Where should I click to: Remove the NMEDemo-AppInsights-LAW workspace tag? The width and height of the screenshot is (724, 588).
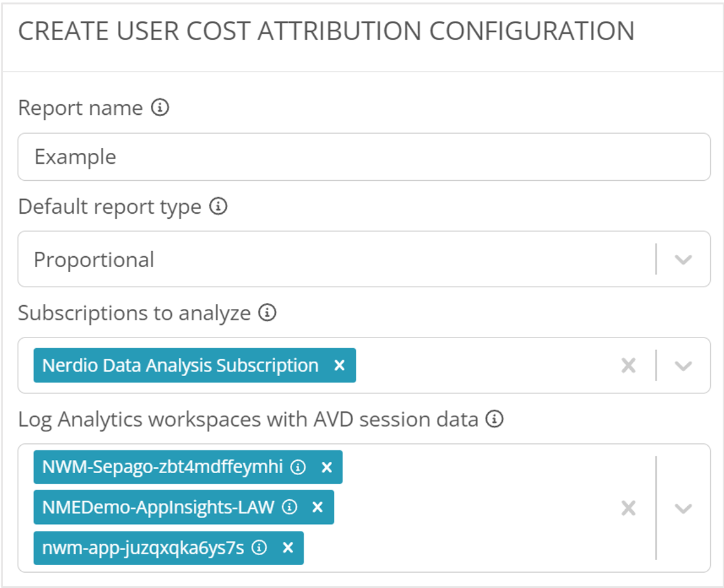(x=318, y=507)
